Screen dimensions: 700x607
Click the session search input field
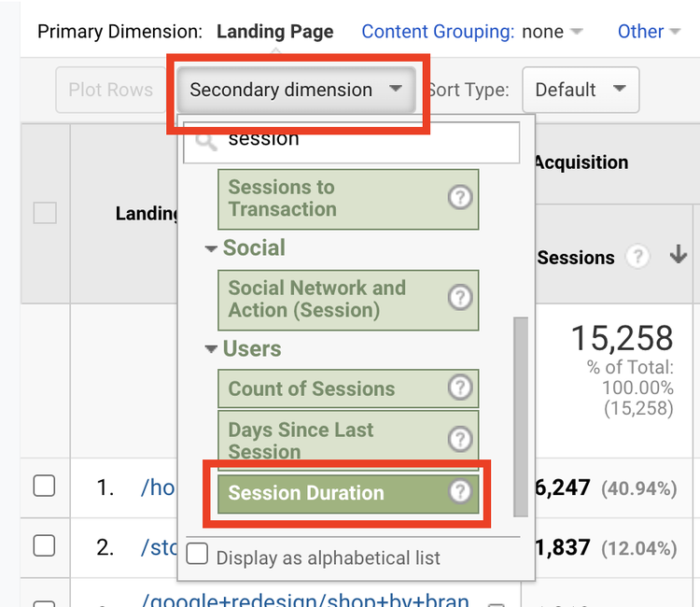[351, 142]
